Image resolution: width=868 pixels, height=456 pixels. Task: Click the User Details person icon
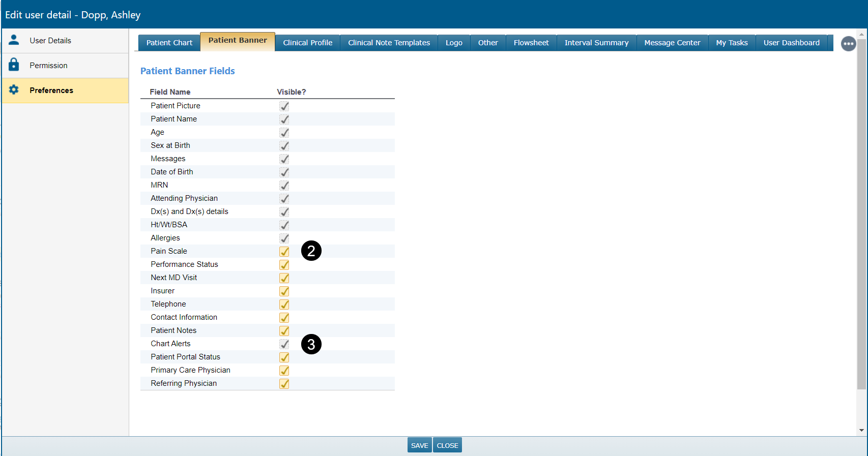(14, 40)
